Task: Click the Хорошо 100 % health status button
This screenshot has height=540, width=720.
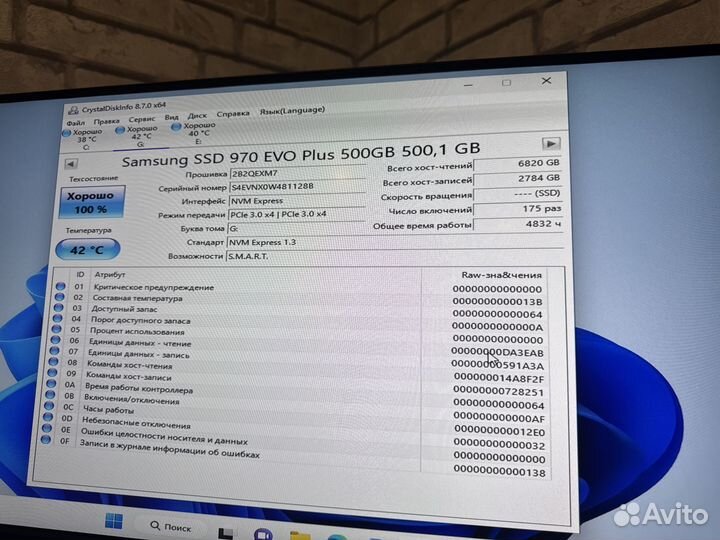Action: (91, 202)
